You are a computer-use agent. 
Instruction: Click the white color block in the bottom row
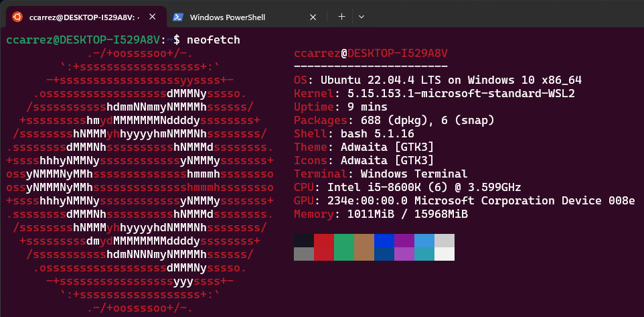point(445,254)
